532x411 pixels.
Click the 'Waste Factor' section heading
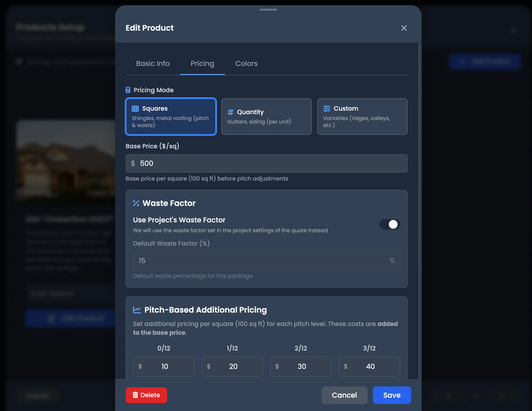point(169,203)
